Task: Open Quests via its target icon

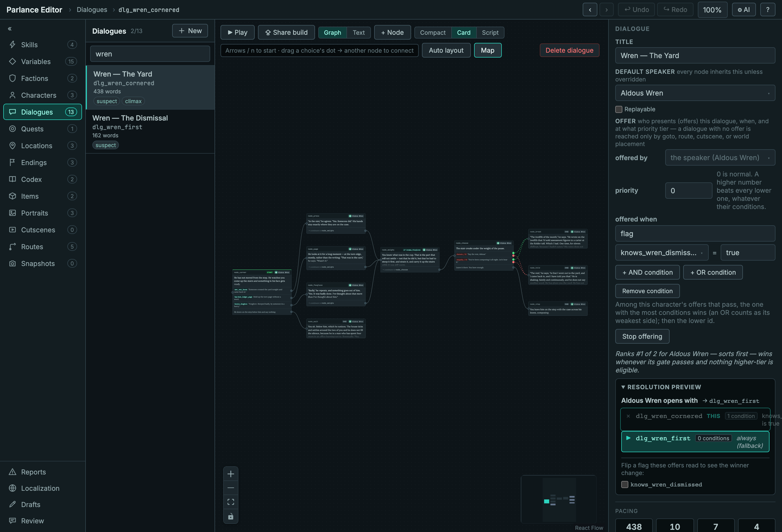Action: 12,129
